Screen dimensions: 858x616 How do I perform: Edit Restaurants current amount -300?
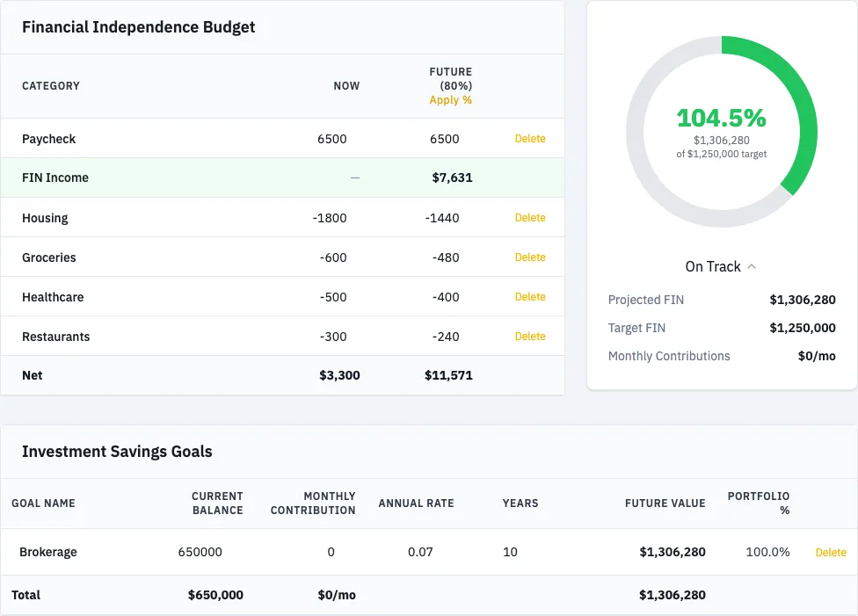[333, 337]
